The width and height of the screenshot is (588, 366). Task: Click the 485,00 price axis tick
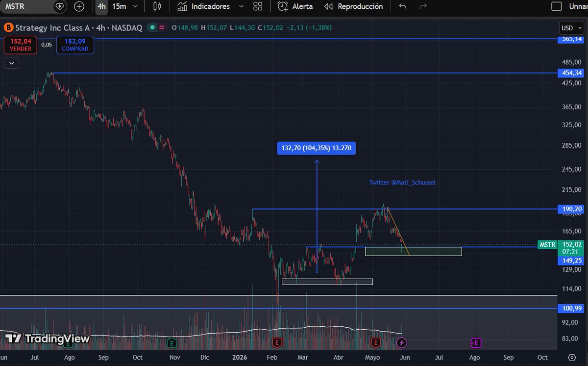571,62
